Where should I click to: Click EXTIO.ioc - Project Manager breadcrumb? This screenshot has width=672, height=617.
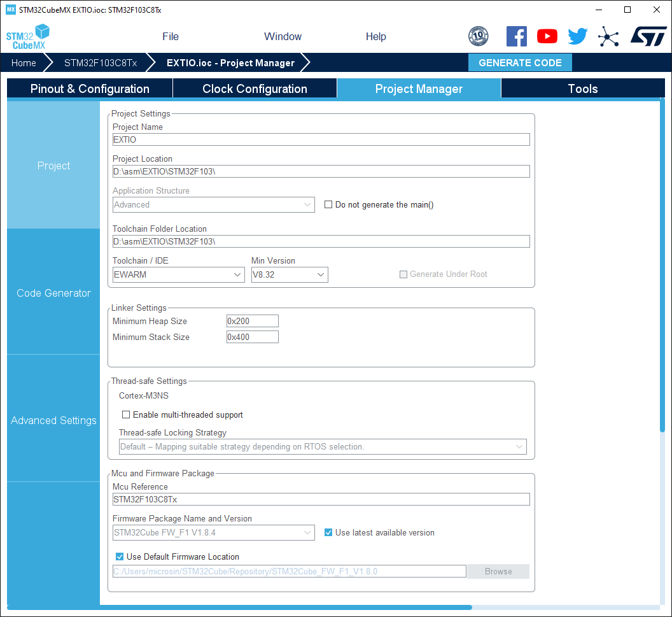click(x=230, y=63)
